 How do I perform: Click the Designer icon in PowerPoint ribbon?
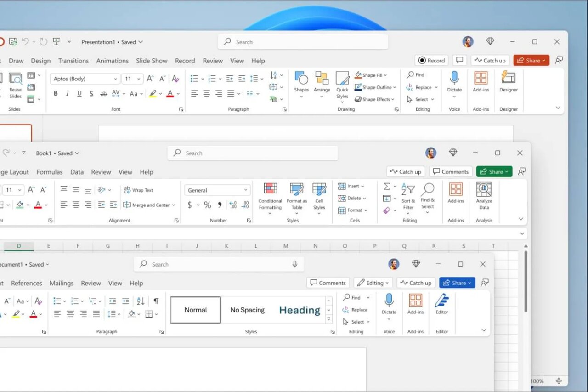509,78
